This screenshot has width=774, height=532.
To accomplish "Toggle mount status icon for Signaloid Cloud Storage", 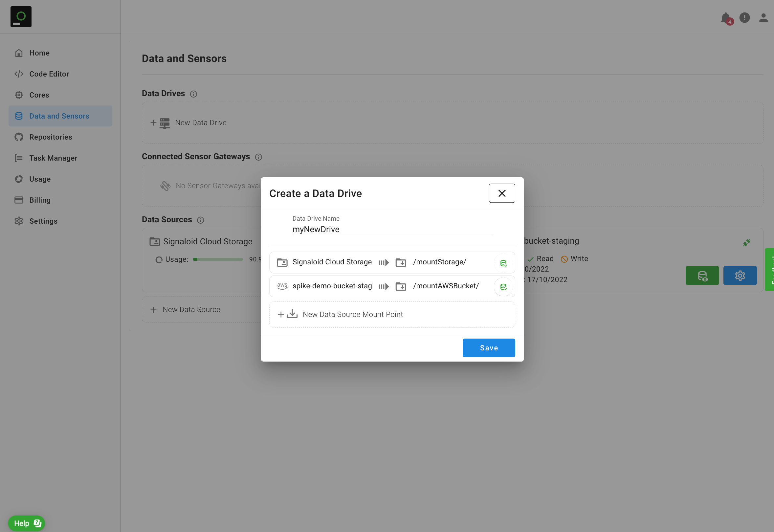I will pos(503,263).
